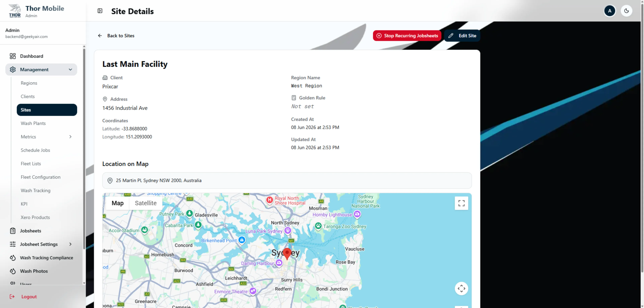The height and width of the screenshot is (308, 644).
Task: Click the Thor Mobile logo
Action: pyautogui.click(x=15, y=11)
